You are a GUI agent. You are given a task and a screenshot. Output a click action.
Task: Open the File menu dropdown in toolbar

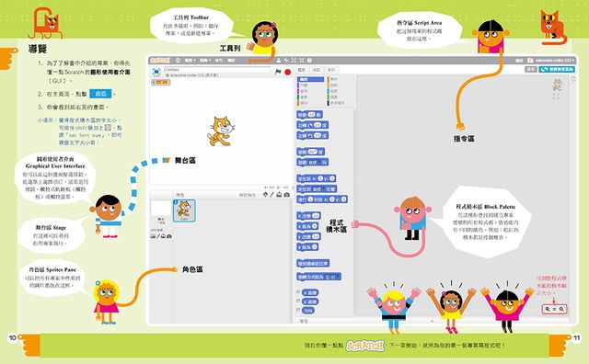click(191, 61)
